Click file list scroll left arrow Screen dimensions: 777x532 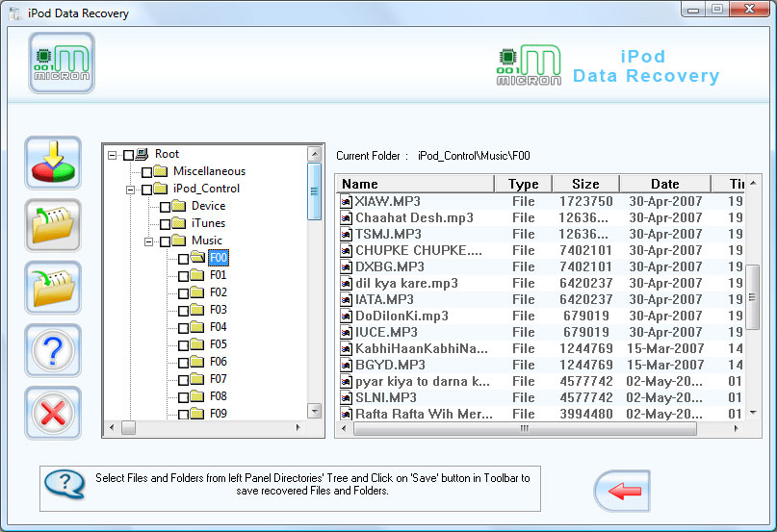pyautogui.click(x=345, y=428)
